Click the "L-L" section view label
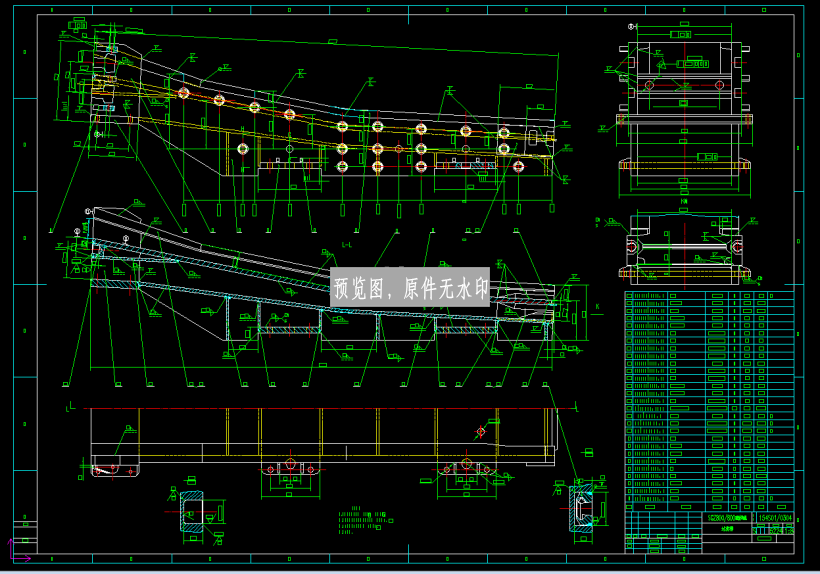This screenshot has height=574, width=820. coord(347,245)
